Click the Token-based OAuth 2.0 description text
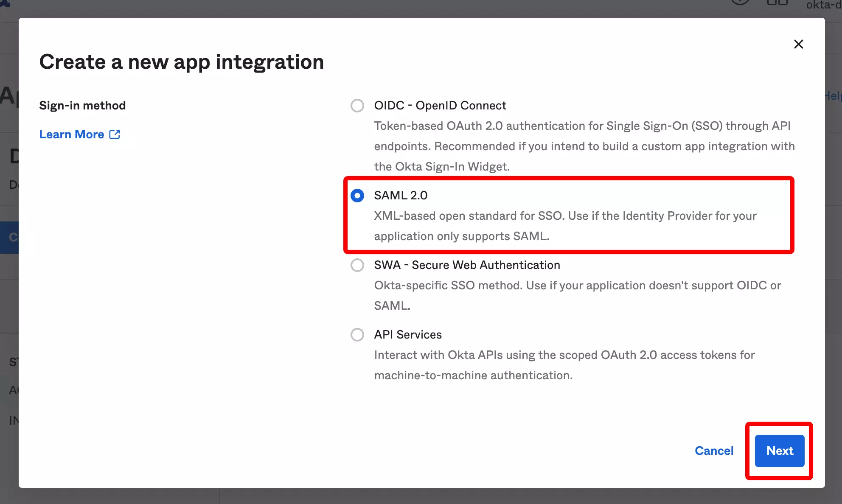842x504 pixels. tap(584, 146)
